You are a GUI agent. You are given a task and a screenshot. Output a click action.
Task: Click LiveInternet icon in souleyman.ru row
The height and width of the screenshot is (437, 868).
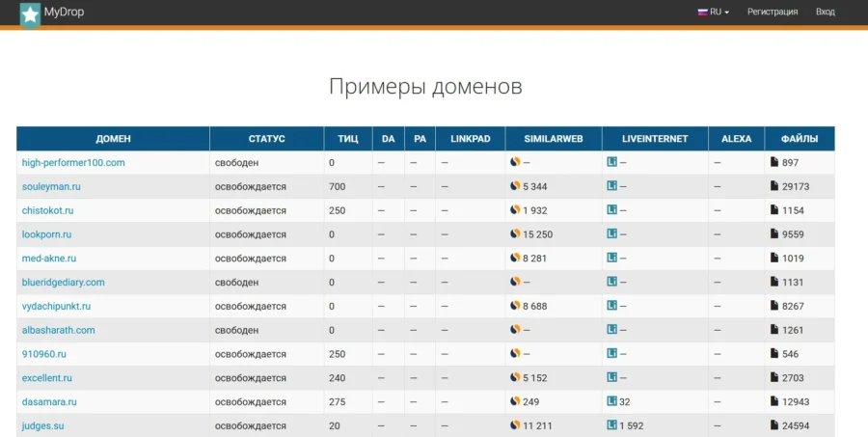pyautogui.click(x=611, y=186)
